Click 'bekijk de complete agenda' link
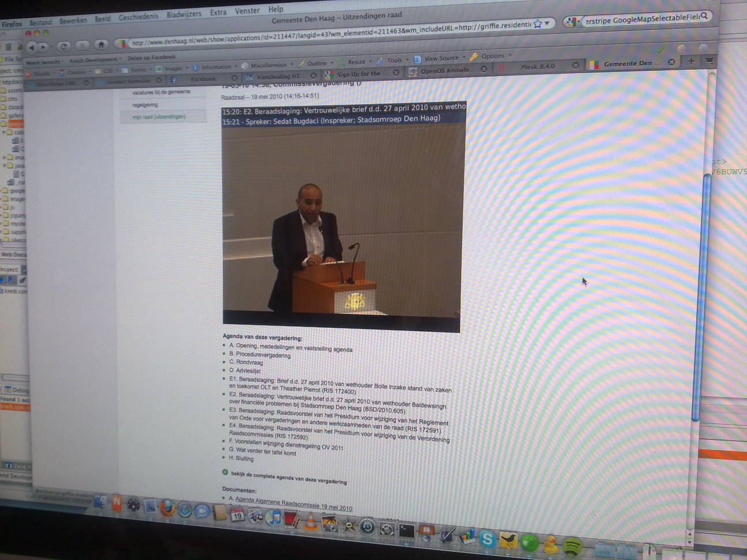 pyautogui.click(x=288, y=478)
